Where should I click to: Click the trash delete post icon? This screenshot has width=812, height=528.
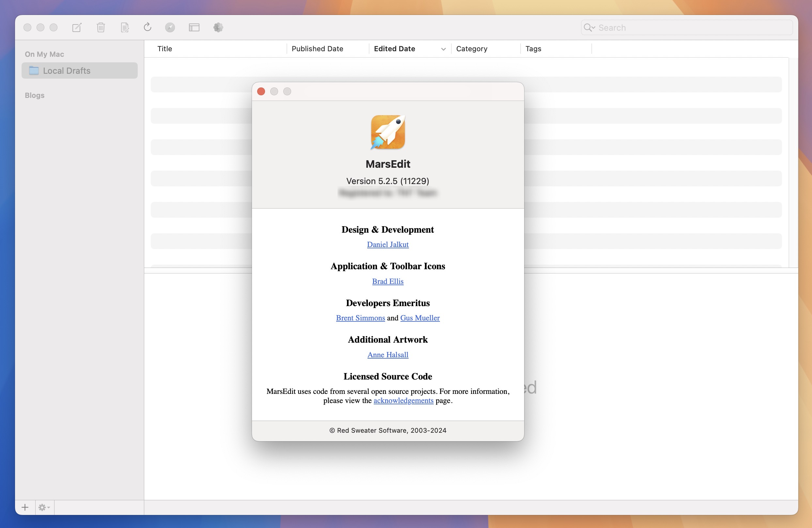101,27
